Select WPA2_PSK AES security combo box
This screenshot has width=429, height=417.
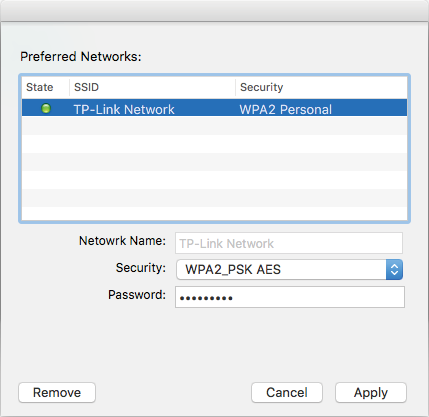pyautogui.click(x=289, y=269)
